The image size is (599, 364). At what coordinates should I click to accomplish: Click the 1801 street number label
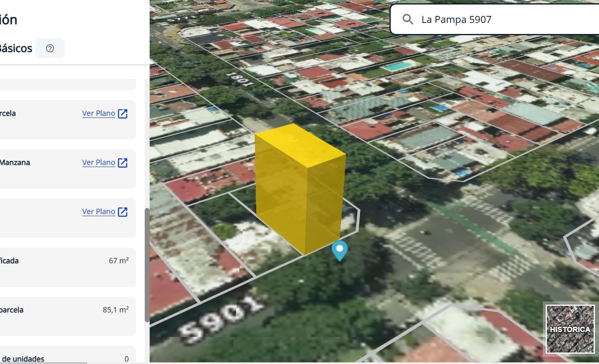click(x=239, y=79)
